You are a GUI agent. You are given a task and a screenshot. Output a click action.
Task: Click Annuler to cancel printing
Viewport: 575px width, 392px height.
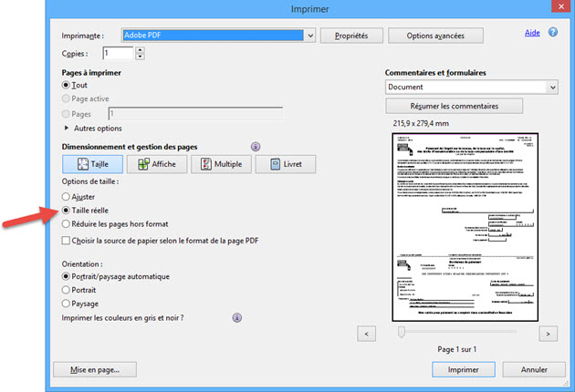(534, 369)
